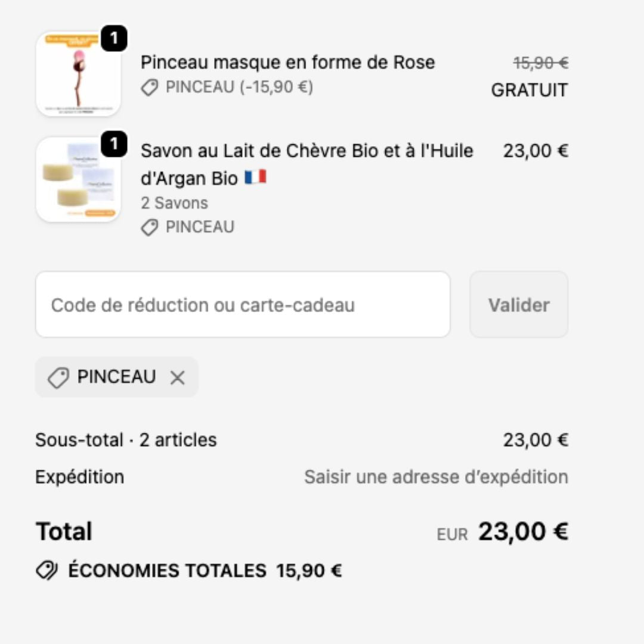Focus the discount code input field

243,305
